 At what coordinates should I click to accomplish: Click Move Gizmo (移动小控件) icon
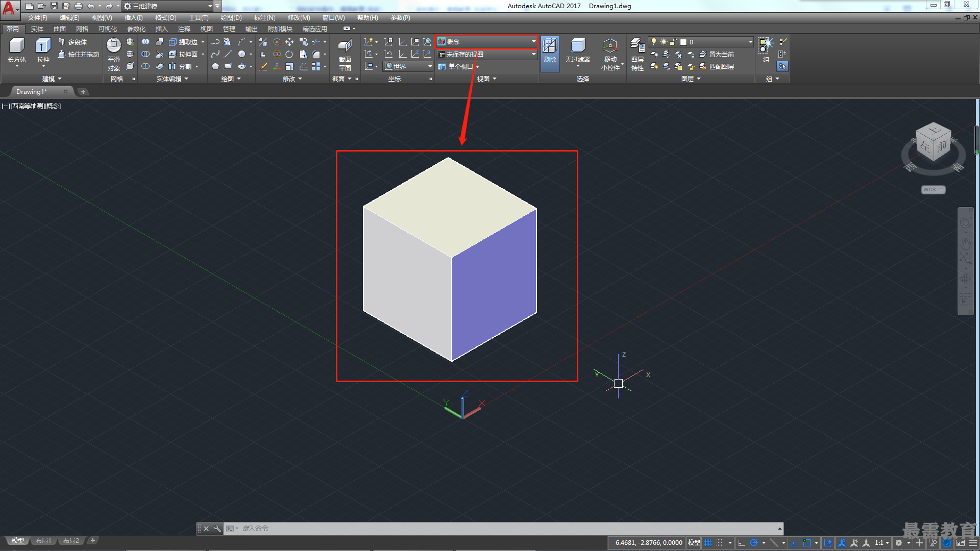tap(610, 54)
